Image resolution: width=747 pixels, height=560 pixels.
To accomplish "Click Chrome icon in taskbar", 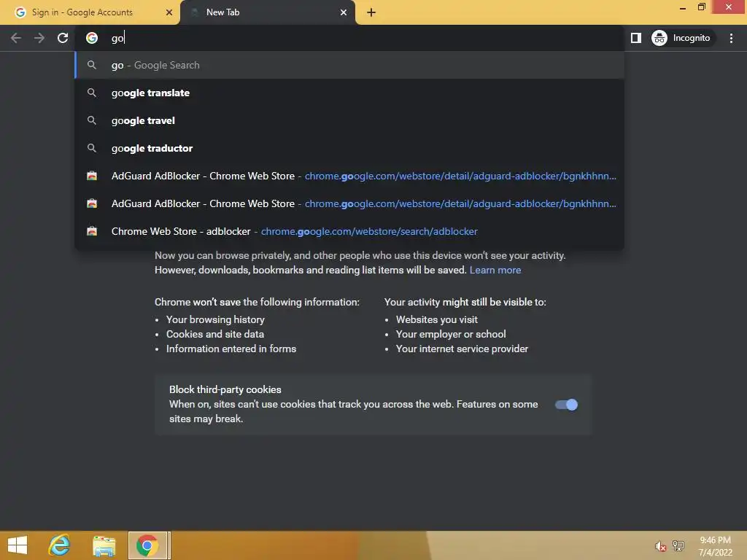I will [x=147, y=545].
